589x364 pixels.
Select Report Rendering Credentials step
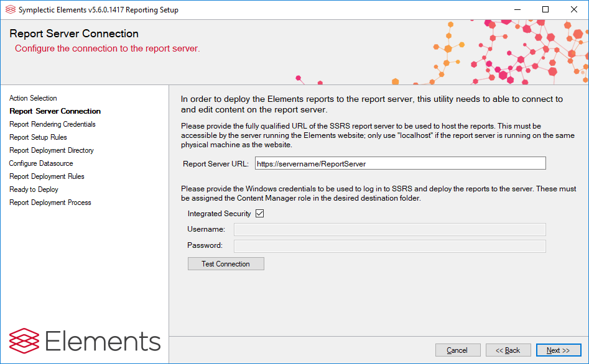click(52, 124)
